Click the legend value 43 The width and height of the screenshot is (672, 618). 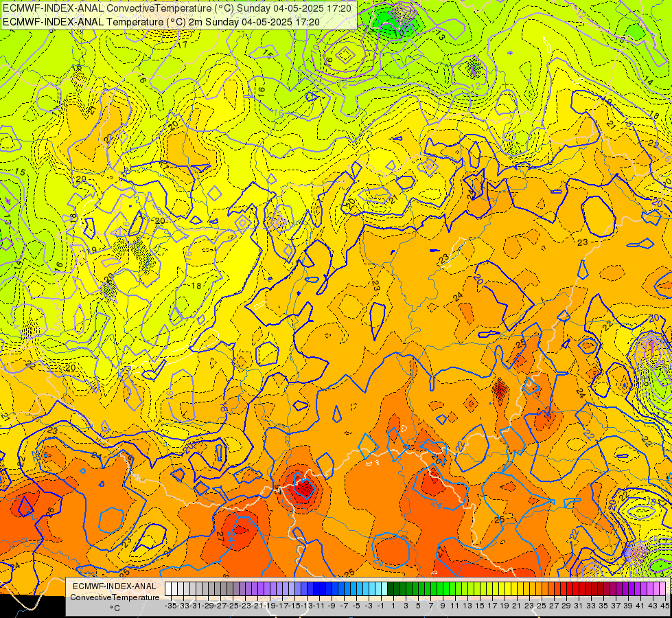tap(652, 606)
